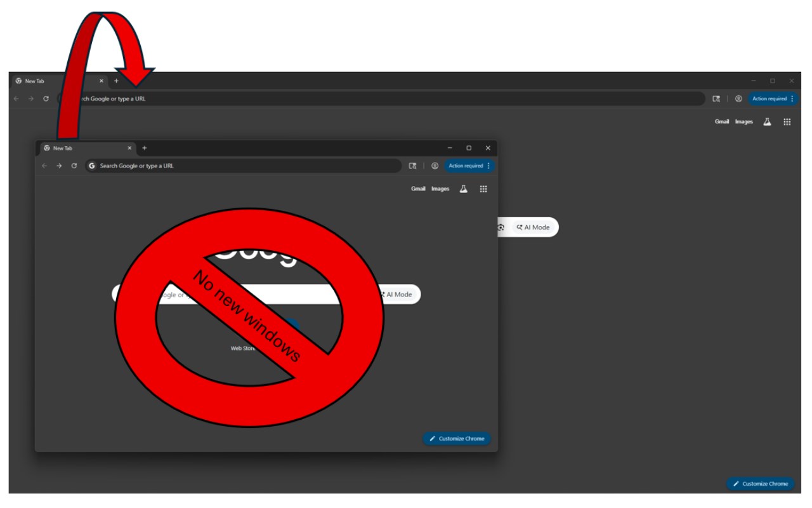This screenshot has width=812, height=508.
Task: Click the Google G icon in front window address bar
Action: tap(92, 166)
